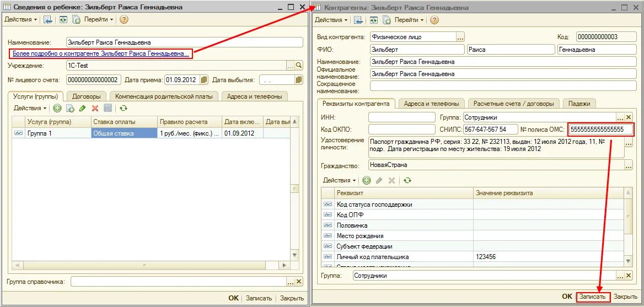
Task: Click Help icon in Контрагенты window
Action: [434, 20]
